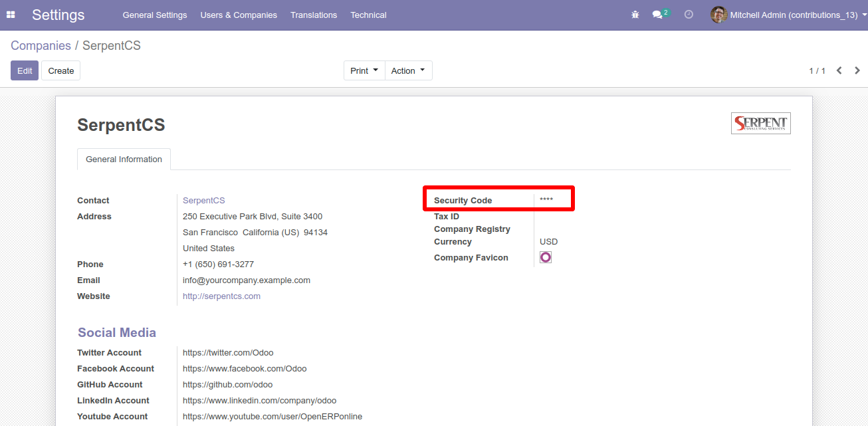Click the phone number +1 (650) 691-3277

[x=218, y=265]
